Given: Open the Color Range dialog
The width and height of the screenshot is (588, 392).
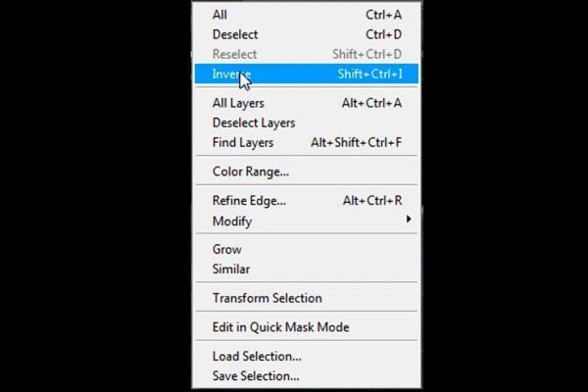Looking at the screenshot, I should click(307, 171).
